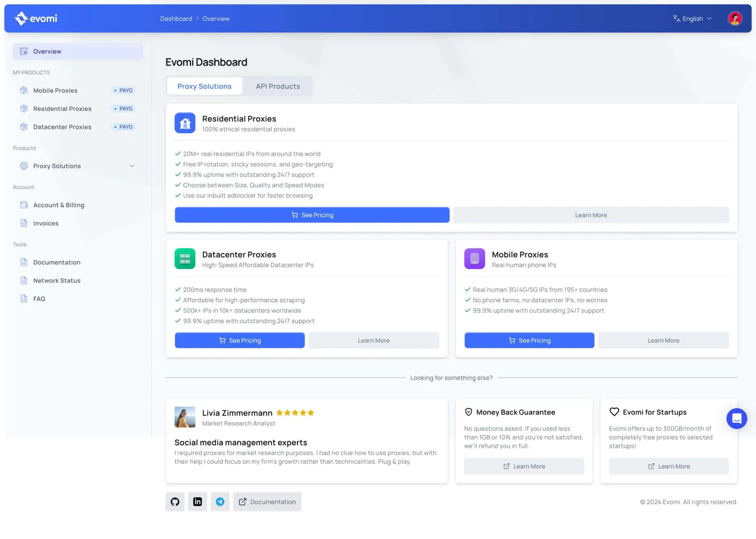See Pricing for Mobile Proxies
This screenshot has width=756, height=539.
tap(529, 340)
